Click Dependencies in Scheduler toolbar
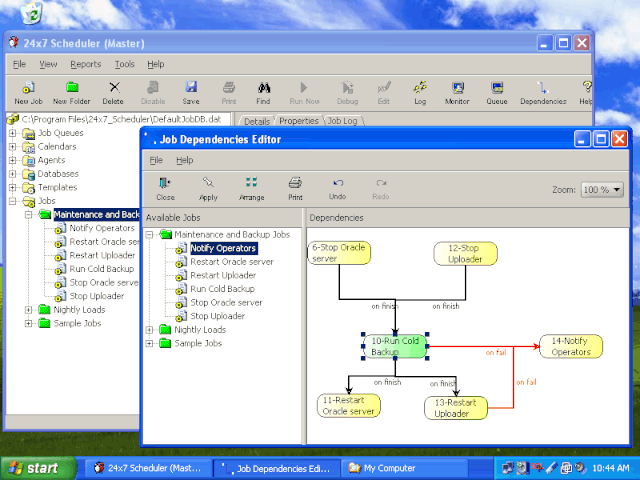This screenshot has height=480, width=640. [x=543, y=93]
